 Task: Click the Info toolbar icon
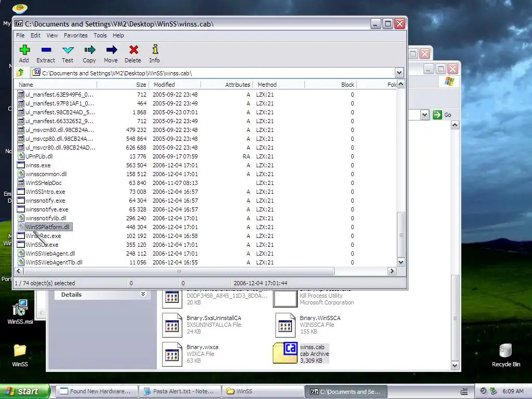click(155, 49)
